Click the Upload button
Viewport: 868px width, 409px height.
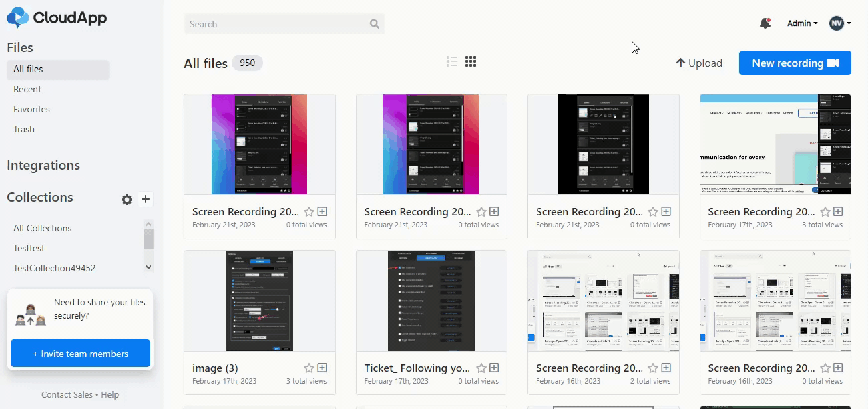point(699,63)
